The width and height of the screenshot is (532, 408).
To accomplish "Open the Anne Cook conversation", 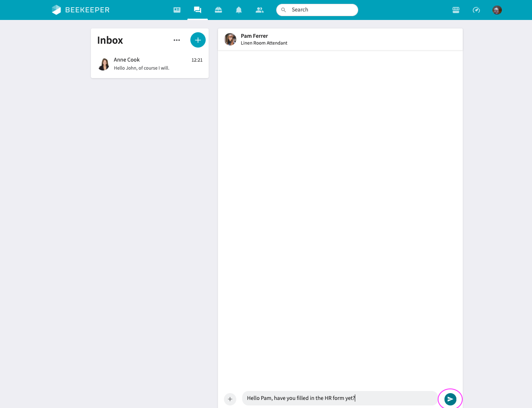I will tap(150, 64).
